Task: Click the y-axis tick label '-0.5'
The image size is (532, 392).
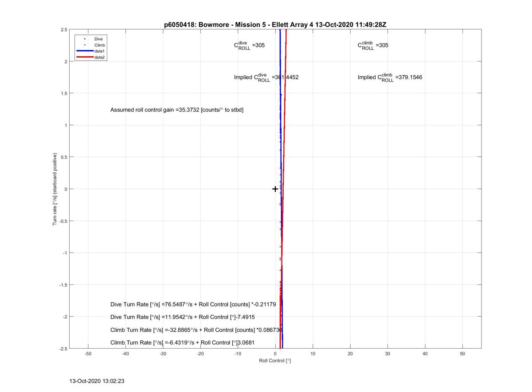Action: click(x=63, y=221)
